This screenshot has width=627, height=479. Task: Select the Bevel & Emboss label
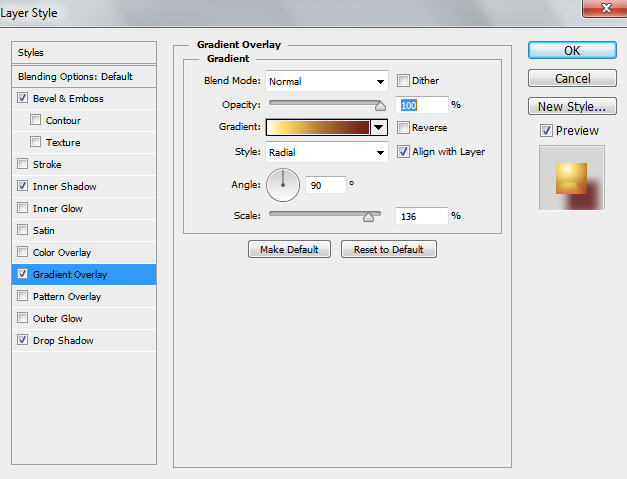[68, 98]
